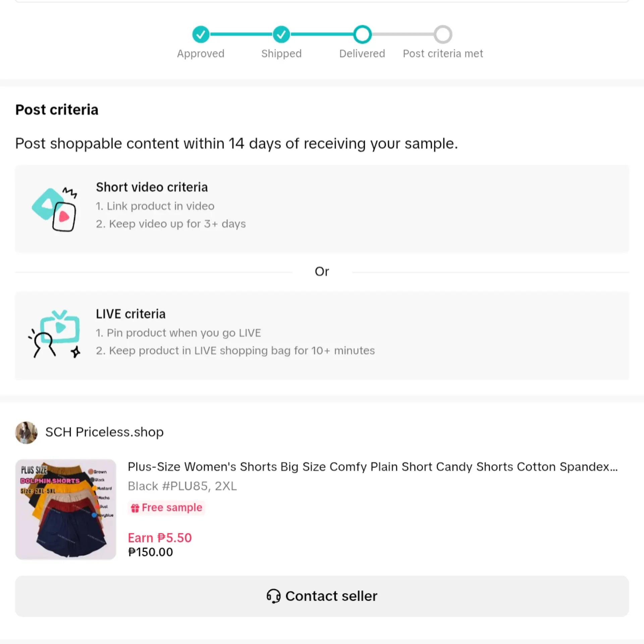Open the SCH Priceless.shop store name
644x644 pixels.
(x=104, y=432)
